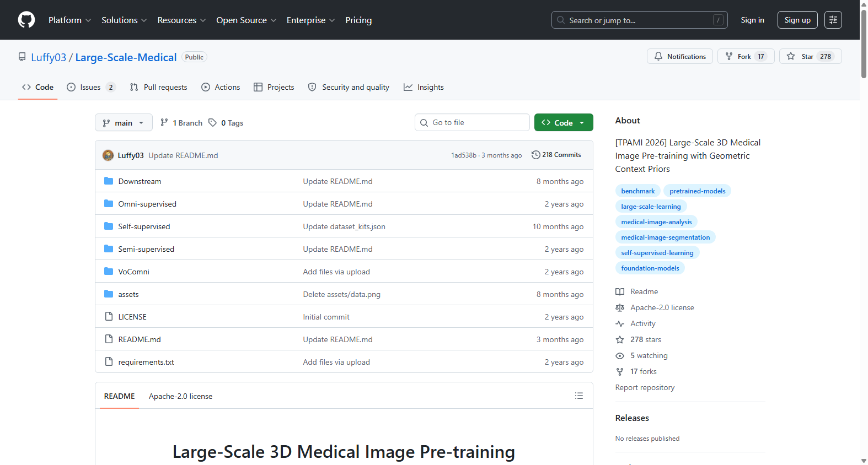Viewport: 868px width, 465px height.
Task: Focus the Search or jump to field
Action: tap(640, 20)
